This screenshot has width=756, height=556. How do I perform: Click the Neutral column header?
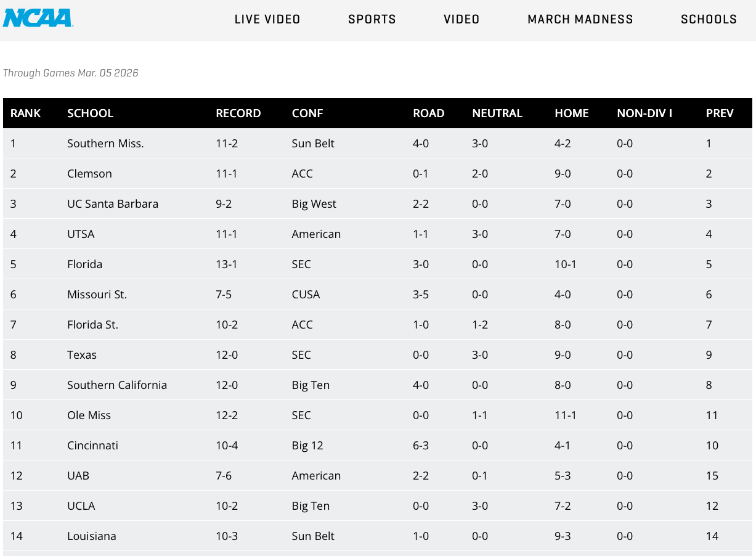pos(497,113)
